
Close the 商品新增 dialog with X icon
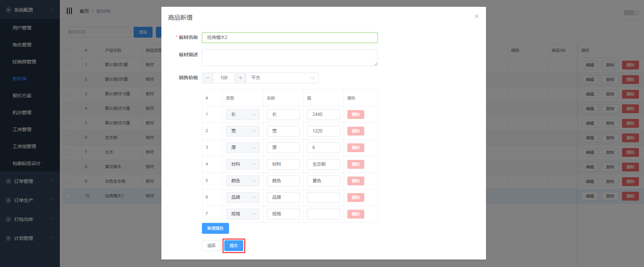pyautogui.click(x=476, y=16)
